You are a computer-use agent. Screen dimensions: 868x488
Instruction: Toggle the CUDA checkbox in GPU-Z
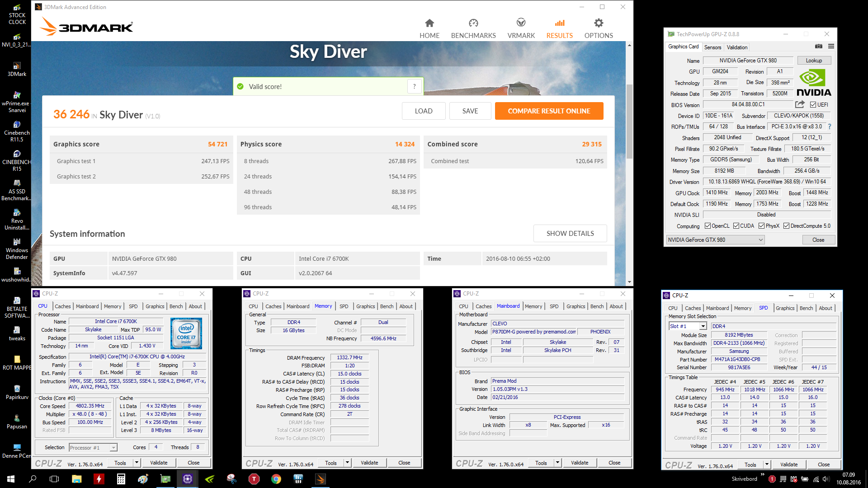[736, 226]
